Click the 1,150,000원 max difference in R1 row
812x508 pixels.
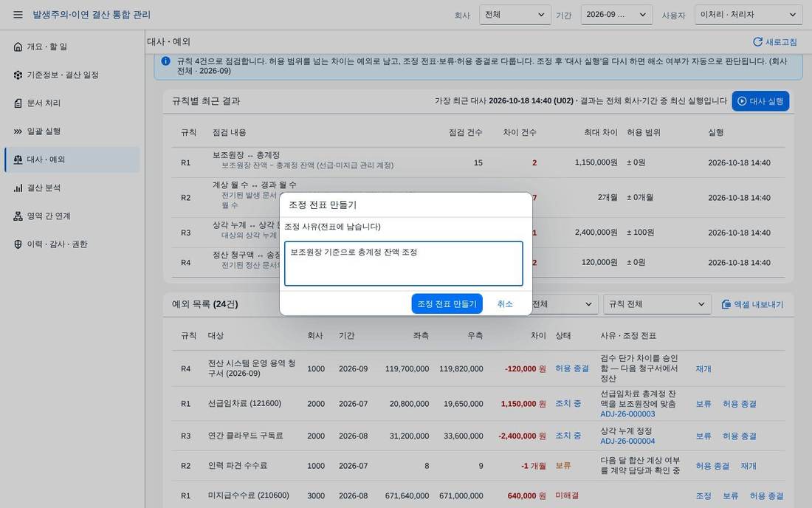point(596,162)
